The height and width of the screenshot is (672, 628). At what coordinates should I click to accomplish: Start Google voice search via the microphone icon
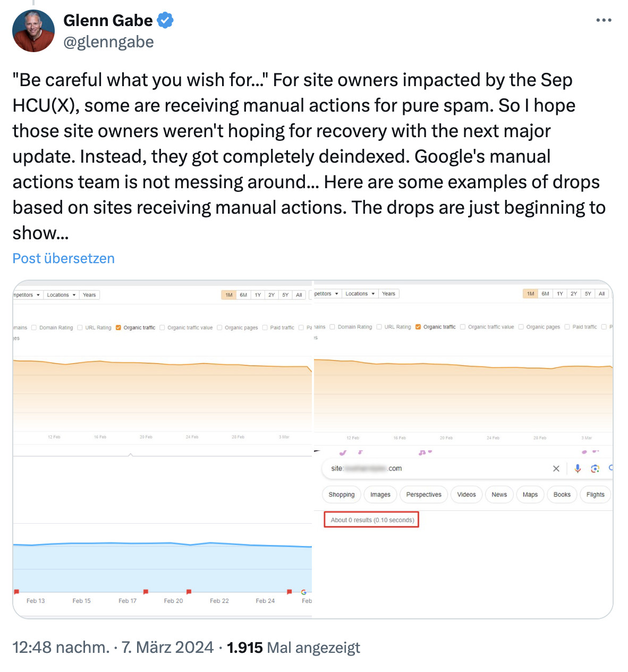coord(578,468)
